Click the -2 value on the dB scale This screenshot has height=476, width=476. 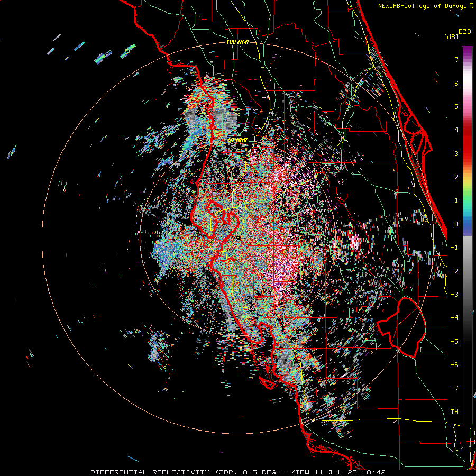pos(454,271)
